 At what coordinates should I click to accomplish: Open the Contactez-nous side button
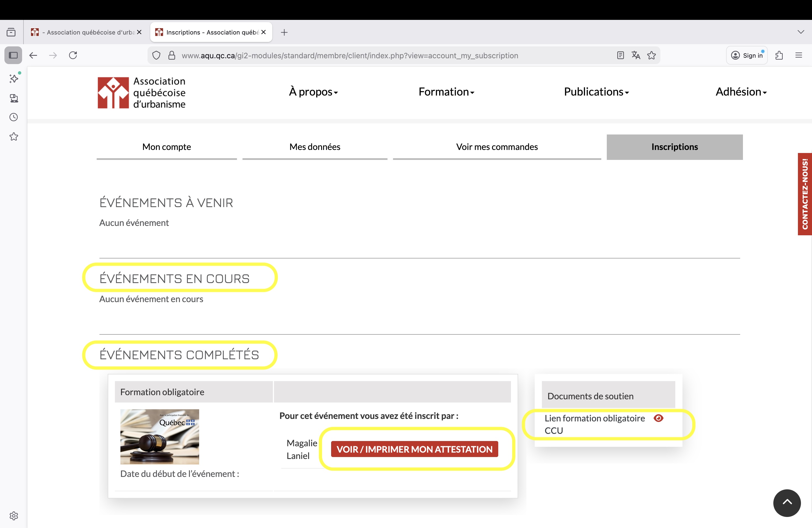pos(805,194)
